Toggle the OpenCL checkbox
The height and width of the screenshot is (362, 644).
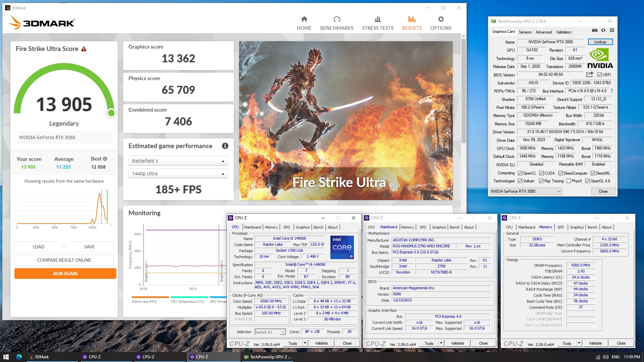pos(520,173)
